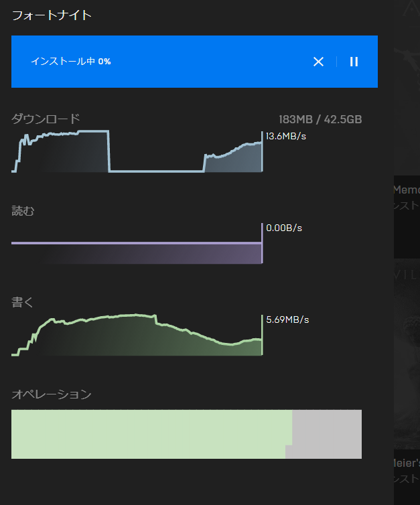Screen dimensions: 420x505
Task: Click the purple read speed graph
Action: (137, 244)
